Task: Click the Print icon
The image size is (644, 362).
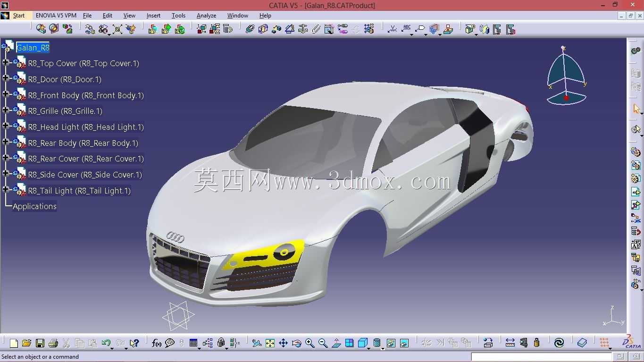Action: tap(53, 343)
